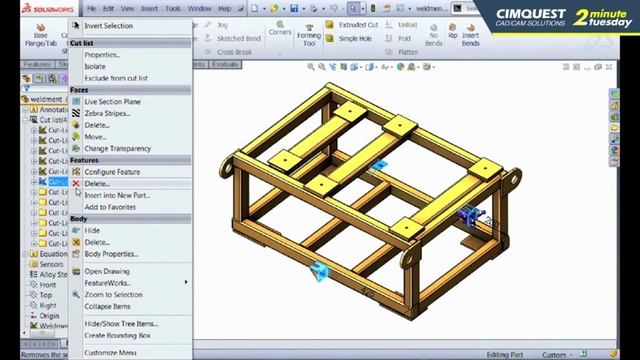Screen dimensions: 640x360
Task: Click the Rebuild traffic light icon
Action: [373, 8]
